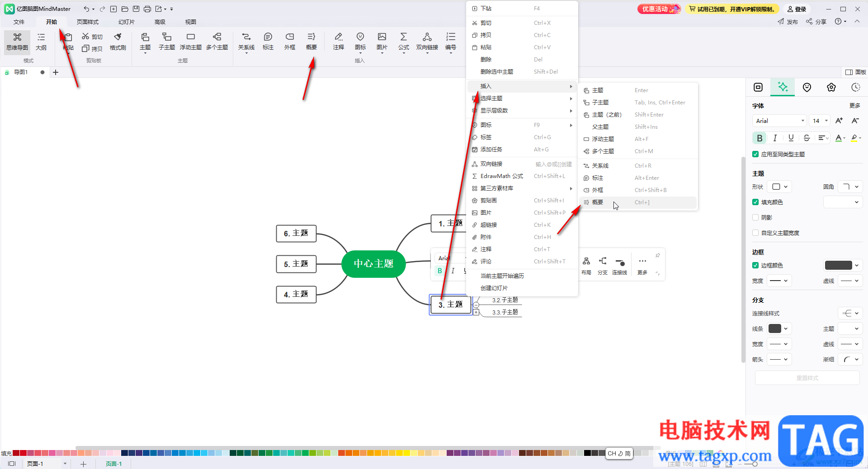
Task: Toggle Italic in the font panel
Action: (775, 138)
